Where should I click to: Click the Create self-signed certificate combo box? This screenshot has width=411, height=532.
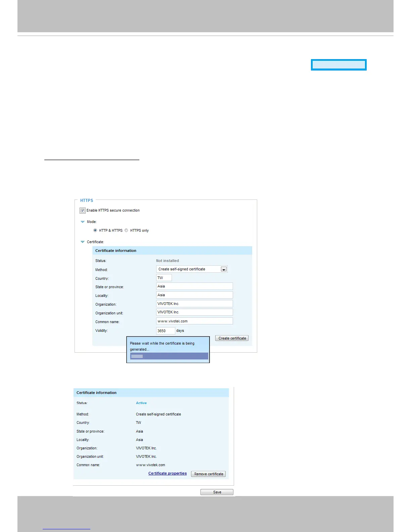[192, 269]
